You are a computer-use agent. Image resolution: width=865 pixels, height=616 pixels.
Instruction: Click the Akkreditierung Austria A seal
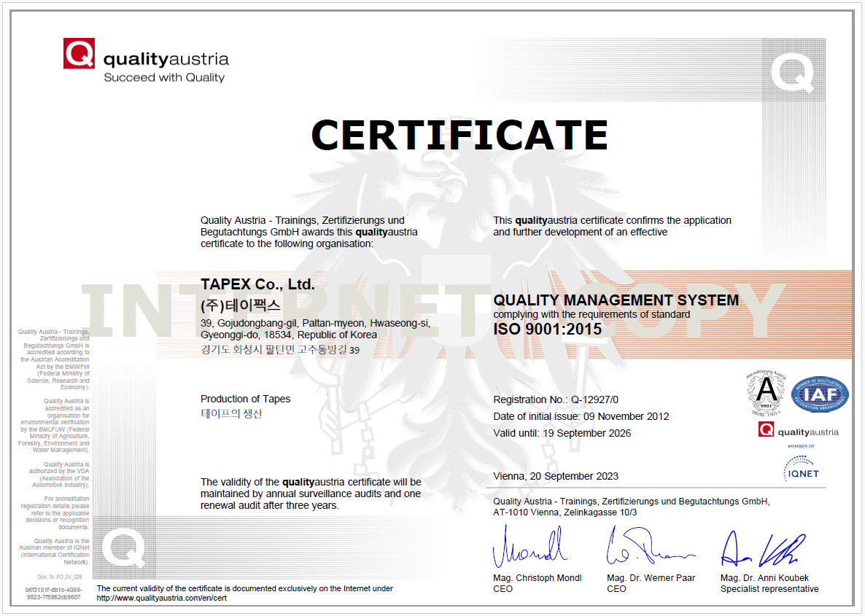(767, 393)
